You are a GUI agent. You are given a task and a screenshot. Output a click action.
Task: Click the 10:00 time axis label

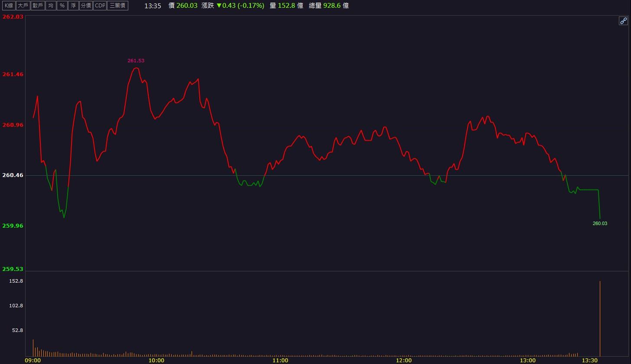(x=156, y=360)
